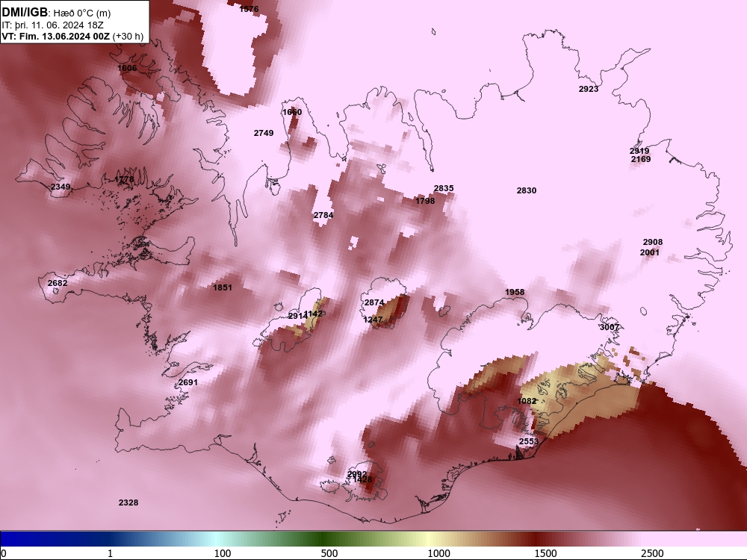This screenshot has width=747, height=560.
Task: Click the map value 2349
Action: (61, 187)
